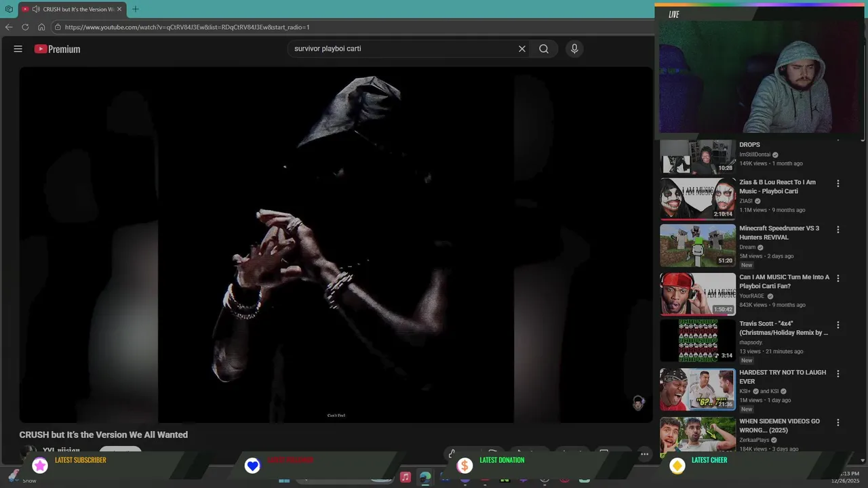Click the 1.1M views 9 months ago text
The image size is (868, 488).
[772, 210]
